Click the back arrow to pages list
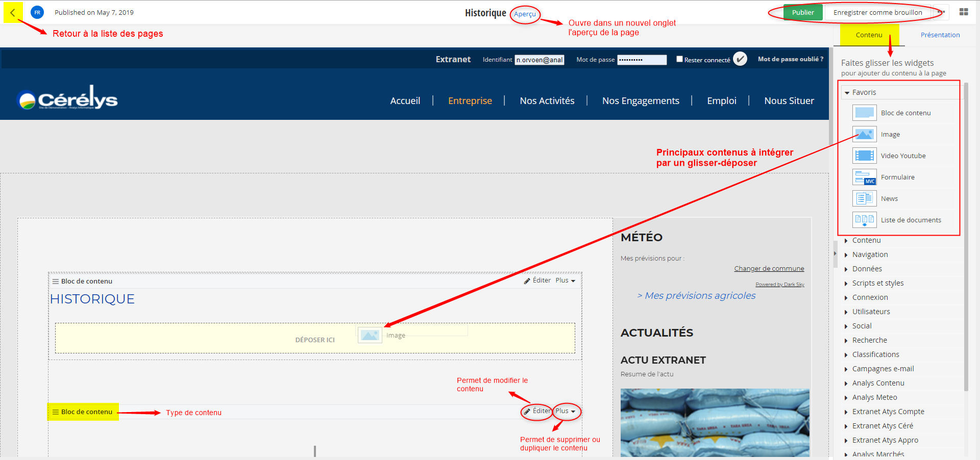This screenshot has height=460, width=980. (13, 13)
